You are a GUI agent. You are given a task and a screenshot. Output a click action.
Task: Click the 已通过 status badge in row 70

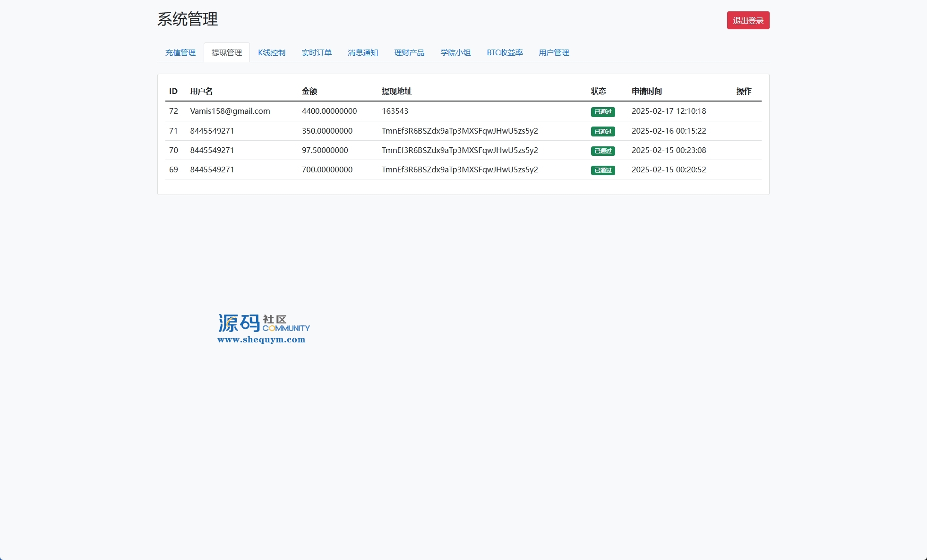click(x=603, y=151)
